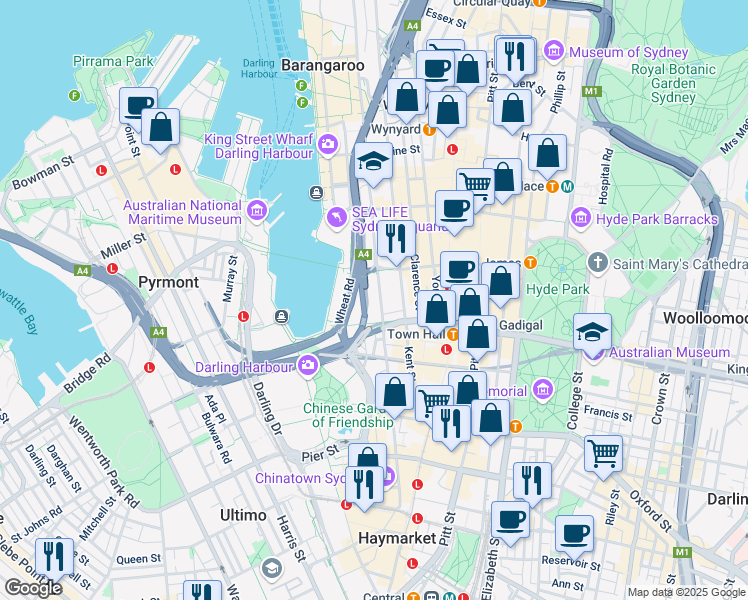Select the education marker near Australian Museum

tap(592, 333)
